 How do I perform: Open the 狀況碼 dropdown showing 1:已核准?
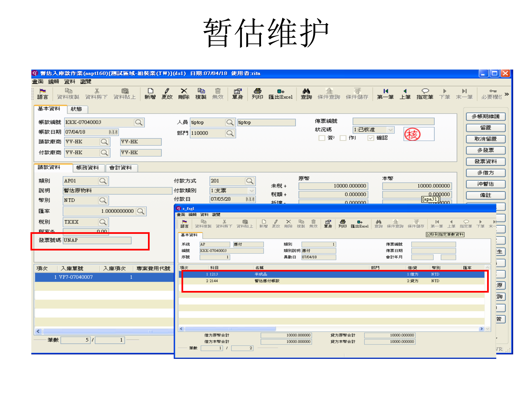click(390, 130)
